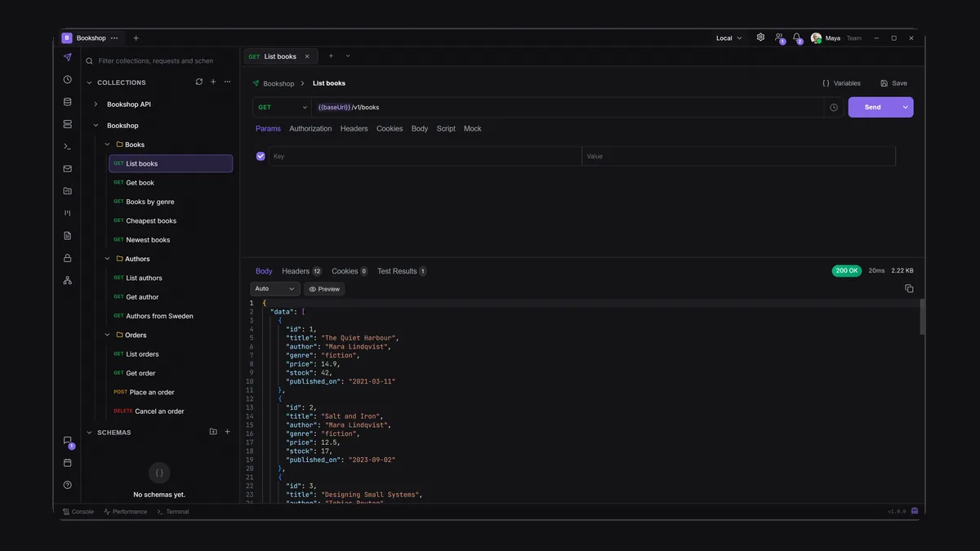Open Bookshop workspace ellipsis menu
Screen dimensions: 980x551
[114, 38]
